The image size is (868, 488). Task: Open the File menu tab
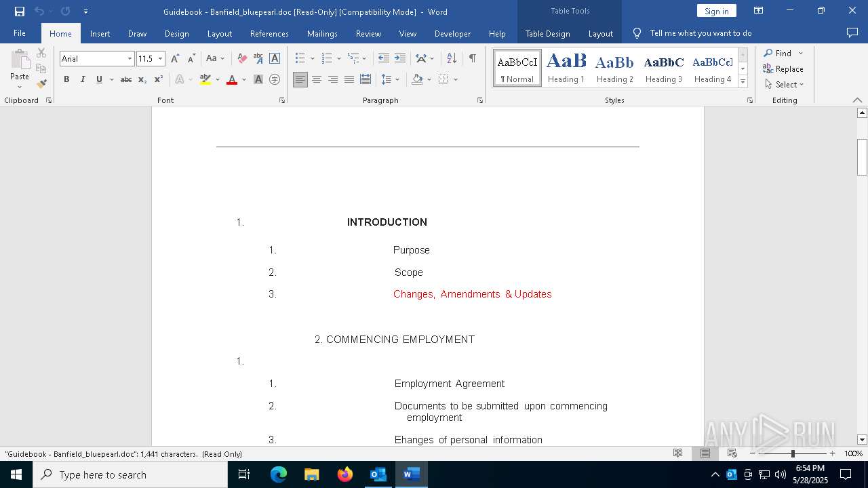tap(20, 33)
